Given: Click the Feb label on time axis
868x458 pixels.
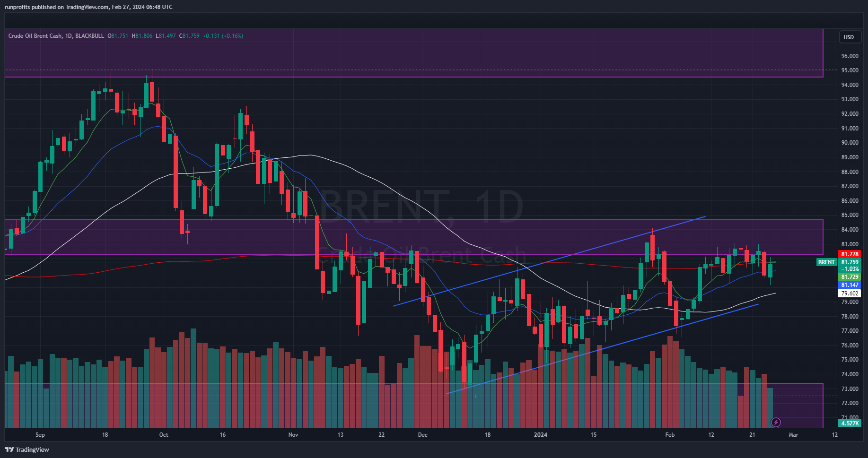Looking at the screenshot, I should click(669, 435).
